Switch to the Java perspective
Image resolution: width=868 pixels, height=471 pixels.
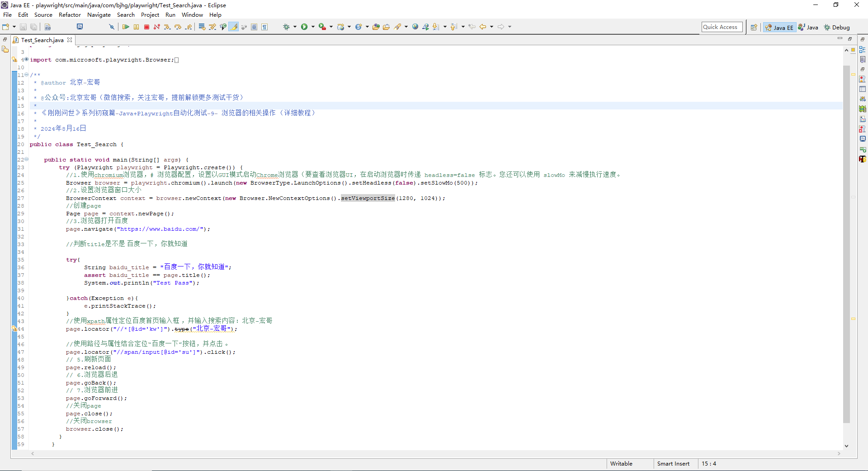coord(808,28)
